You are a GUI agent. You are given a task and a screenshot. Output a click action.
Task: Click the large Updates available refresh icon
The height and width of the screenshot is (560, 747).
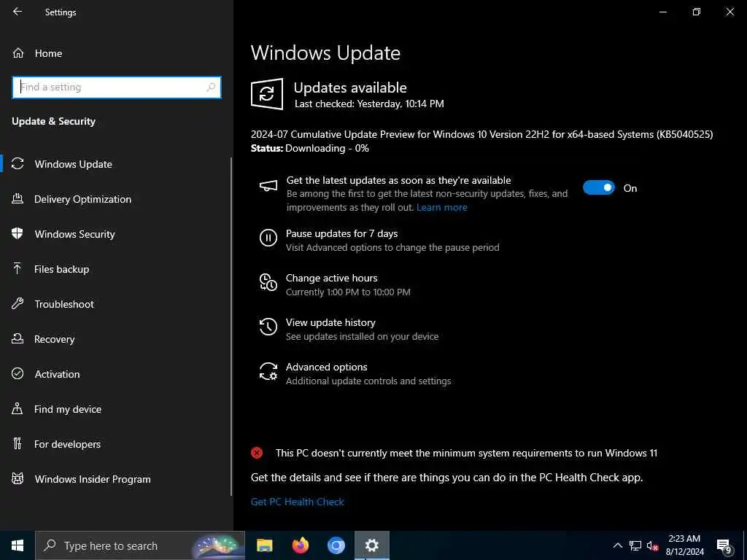[x=267, y=94]
